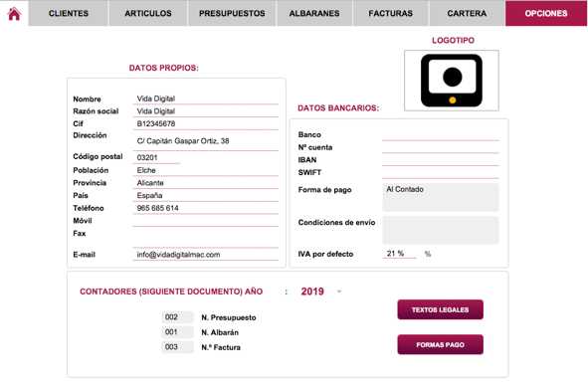Click the year value 2019

coord(312,292)
